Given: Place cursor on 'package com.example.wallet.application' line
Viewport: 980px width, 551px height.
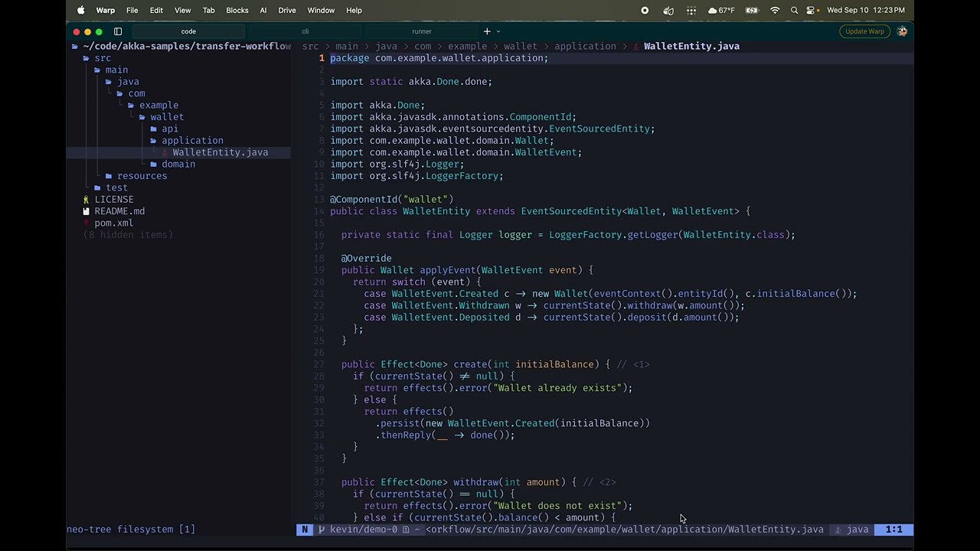Looking at the screenshot, I should pos(439,58).
